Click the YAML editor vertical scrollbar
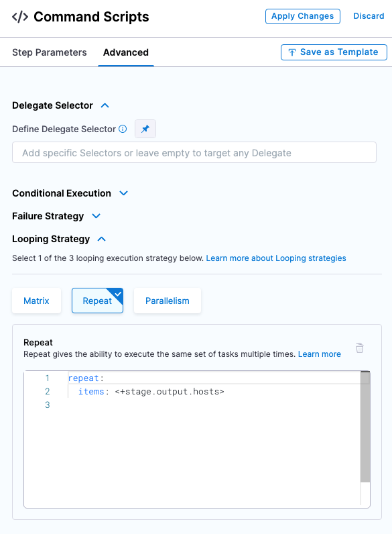This screenshot has width=392, height=534. (x=365, y=427)
